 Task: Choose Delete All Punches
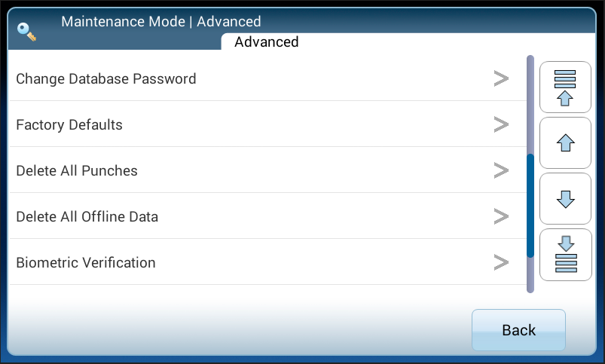coord(77,170)
